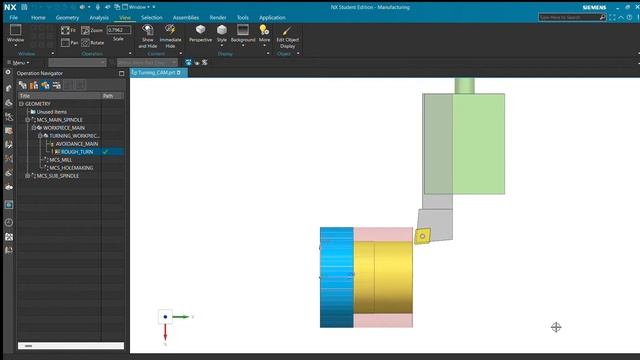Click the save icon in the title bar
Image resolution: width=640 pixels, height=360 pixels.
(x=24, y=7)
